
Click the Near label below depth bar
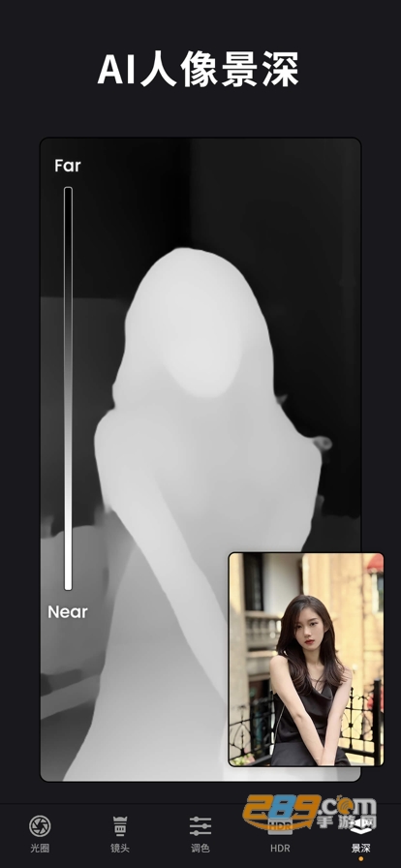point(68,611)
